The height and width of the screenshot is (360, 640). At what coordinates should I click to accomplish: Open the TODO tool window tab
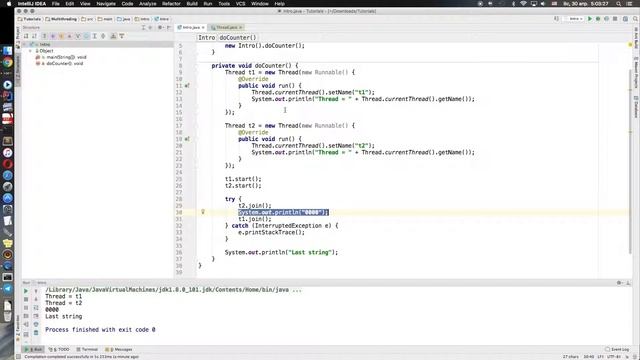[x=60, y=349]
